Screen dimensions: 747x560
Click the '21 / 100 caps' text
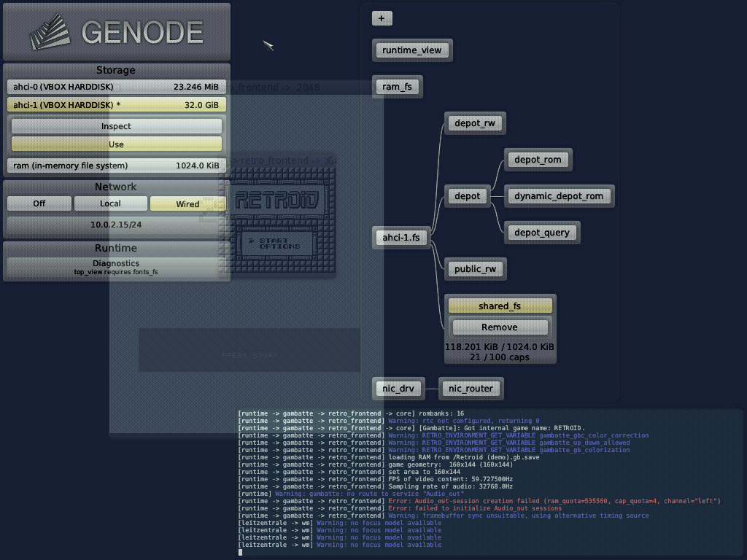pos(499,357)
